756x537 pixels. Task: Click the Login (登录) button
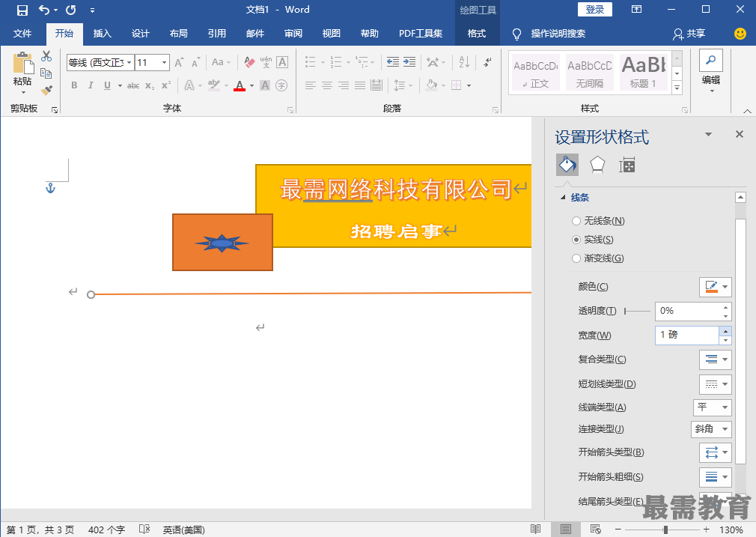pos(595,10)
